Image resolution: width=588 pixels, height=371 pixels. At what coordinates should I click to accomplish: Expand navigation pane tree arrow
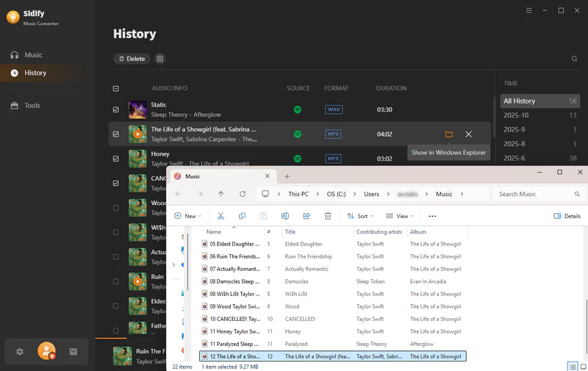[173, 265]
